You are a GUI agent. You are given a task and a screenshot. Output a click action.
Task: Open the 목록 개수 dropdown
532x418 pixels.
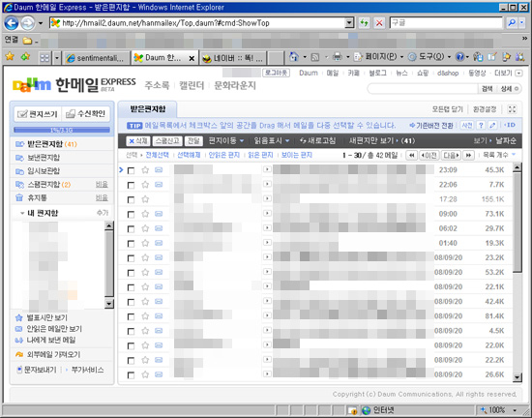pos(499,155)
